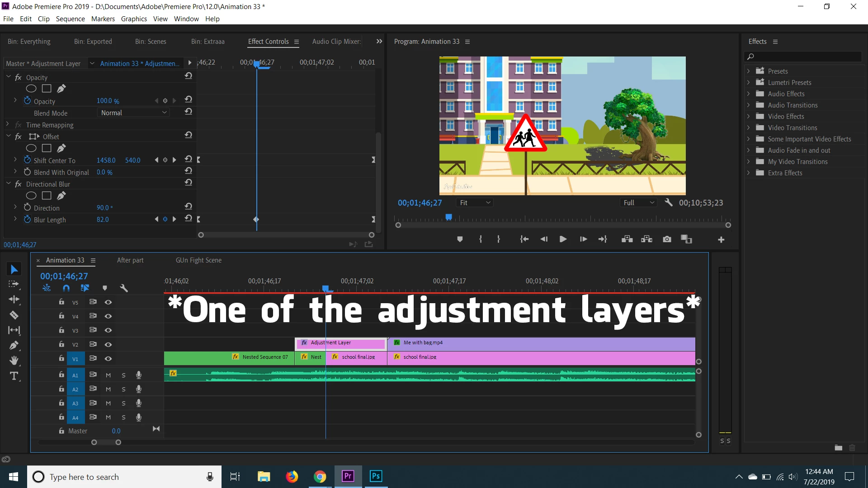868x488 pixels.
Task: Click the Lift button in Program monitor
Action: coord(627,239)
